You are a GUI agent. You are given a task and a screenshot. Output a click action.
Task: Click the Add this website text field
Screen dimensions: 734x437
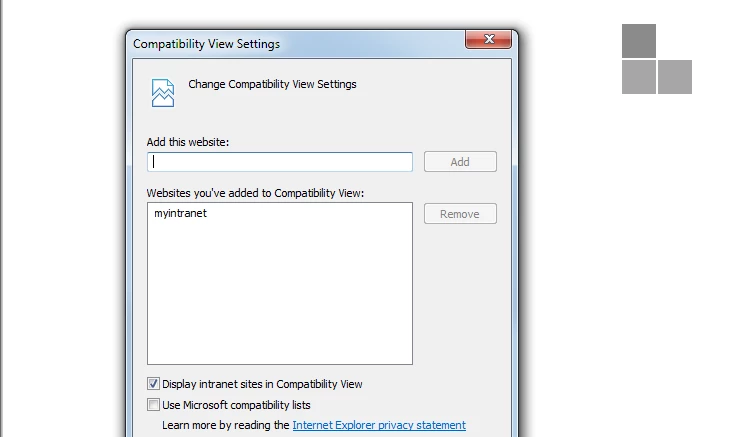(x=279, y=162)
